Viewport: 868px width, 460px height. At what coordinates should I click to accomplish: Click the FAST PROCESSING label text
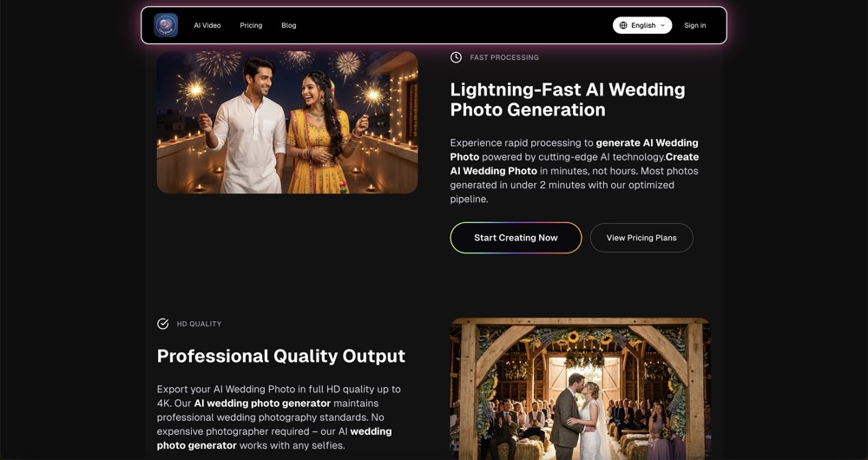tap(504, 57)
